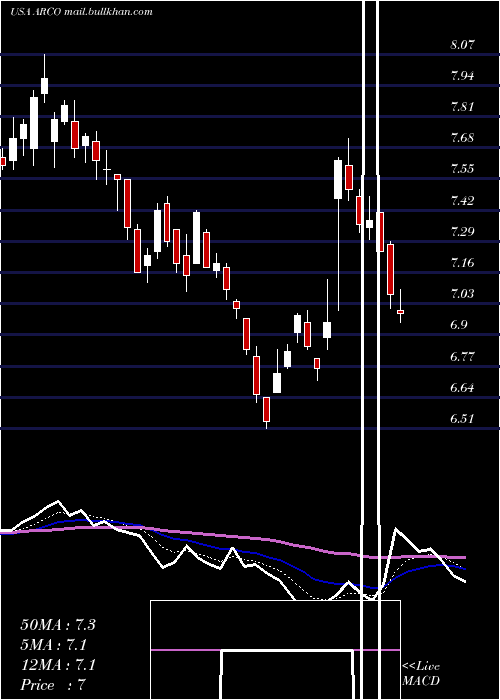
Task: Click the 7.81 price axis label
Action: (462, 107)
